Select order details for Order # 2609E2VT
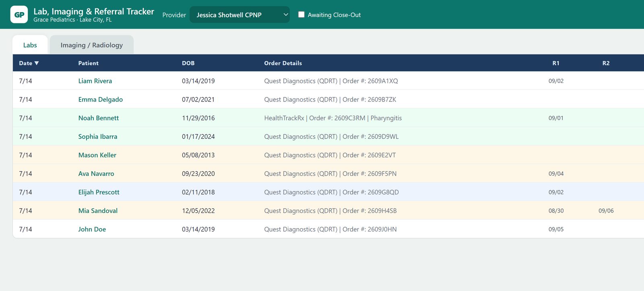Screen dimensions: 644x291 point(330,155)
